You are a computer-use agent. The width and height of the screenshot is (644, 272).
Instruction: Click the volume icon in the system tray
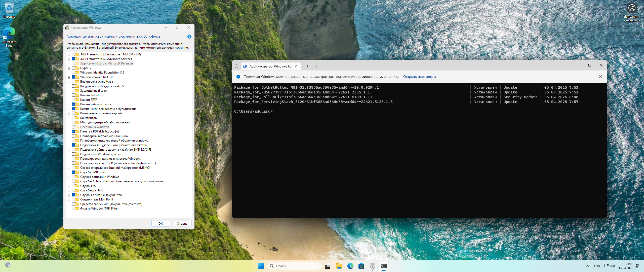pos(612,266)
